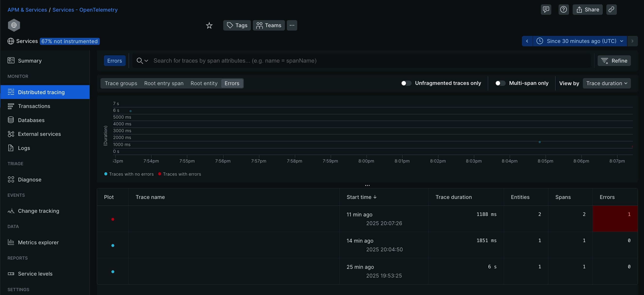Click the Trace duration column header
This screenshot has height=295, width=644.
coord(454,197)
